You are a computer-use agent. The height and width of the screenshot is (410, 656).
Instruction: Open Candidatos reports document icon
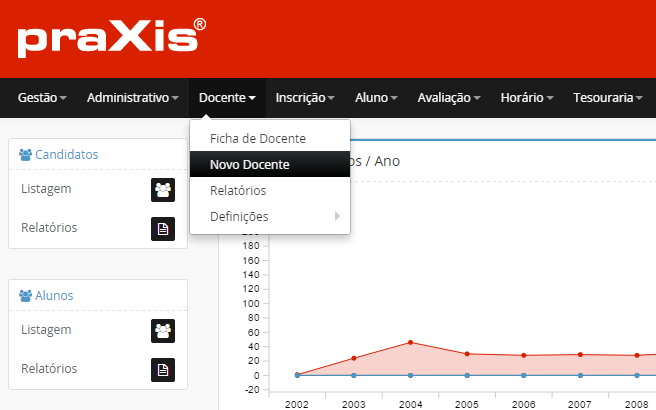[162, 228]
